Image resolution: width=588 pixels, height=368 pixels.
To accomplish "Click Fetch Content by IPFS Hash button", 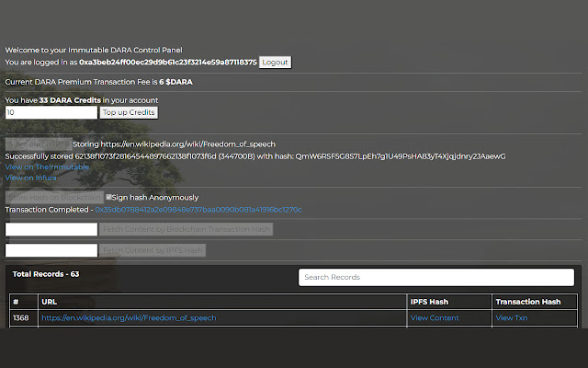I will [153, 250].
